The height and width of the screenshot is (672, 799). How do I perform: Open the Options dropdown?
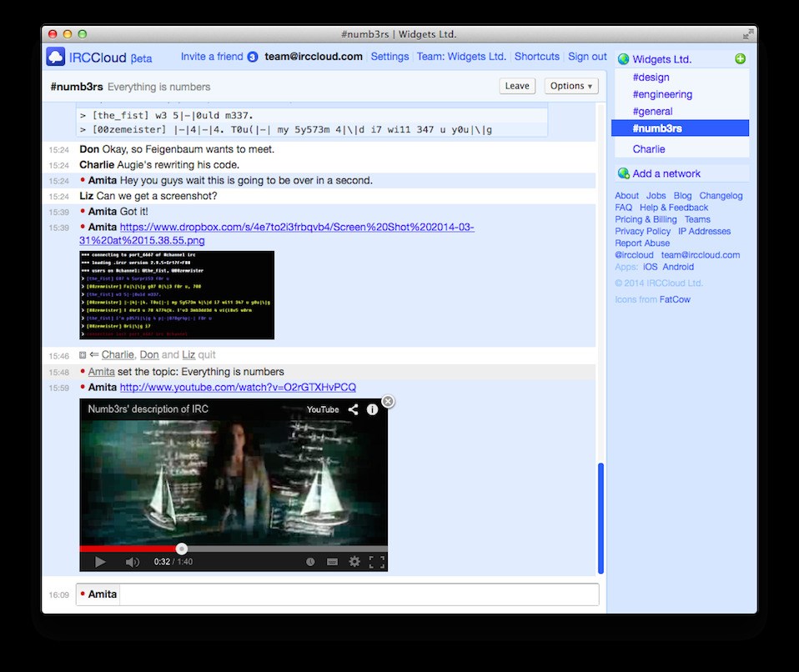[x=570, y=86]
